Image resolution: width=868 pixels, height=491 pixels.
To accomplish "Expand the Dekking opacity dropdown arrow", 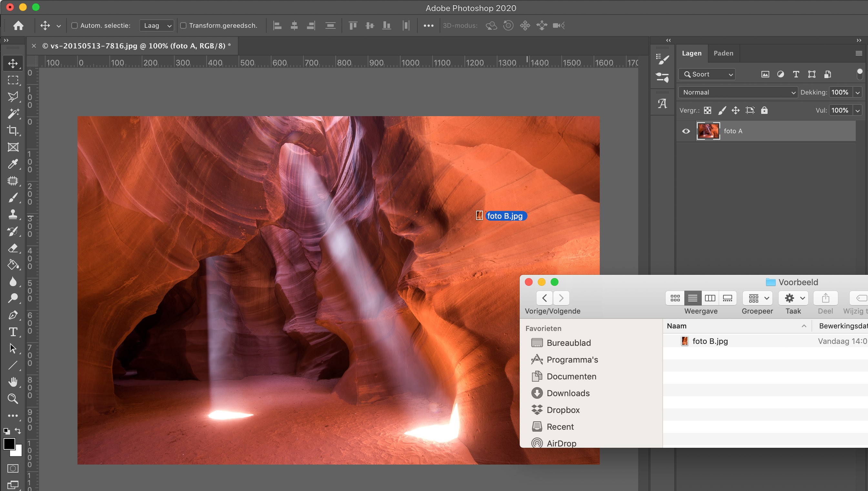I will [x=858, y=92].
